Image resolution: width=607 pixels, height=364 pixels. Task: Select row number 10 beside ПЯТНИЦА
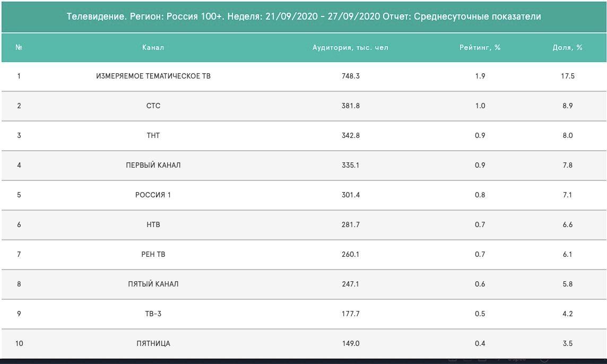19,343
